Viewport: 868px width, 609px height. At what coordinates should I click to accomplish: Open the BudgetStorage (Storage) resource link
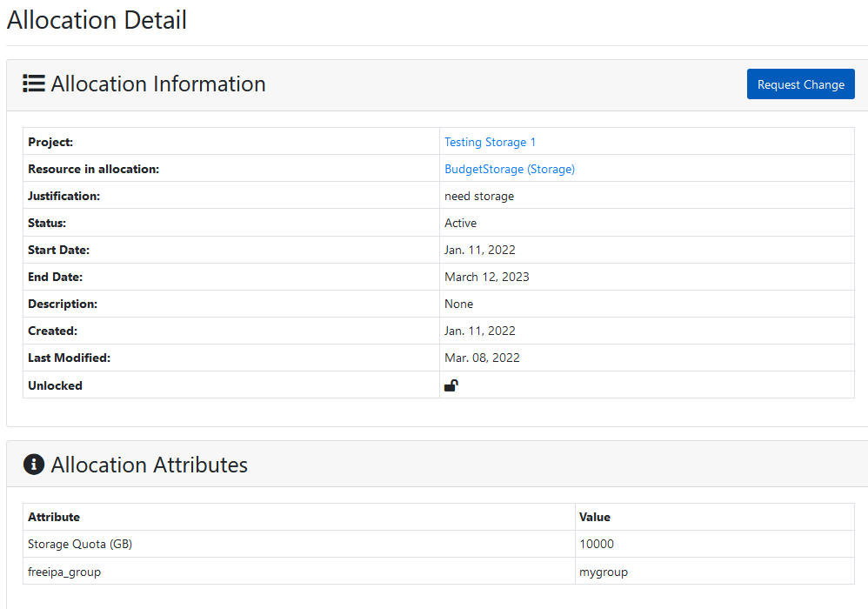tap(510, 170)
